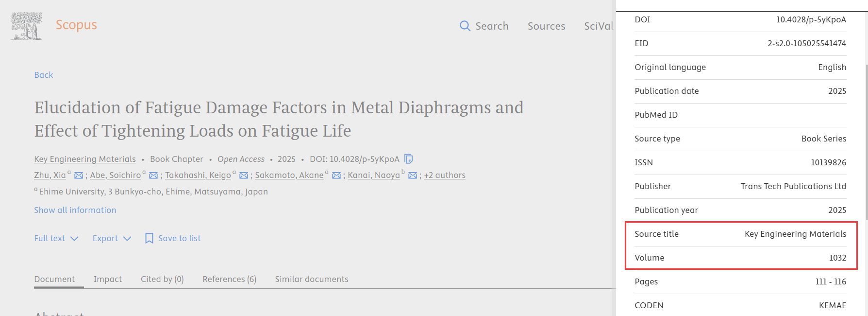Click the Save to list bookmark icon
868x316 pixels.
click(149, 238)
